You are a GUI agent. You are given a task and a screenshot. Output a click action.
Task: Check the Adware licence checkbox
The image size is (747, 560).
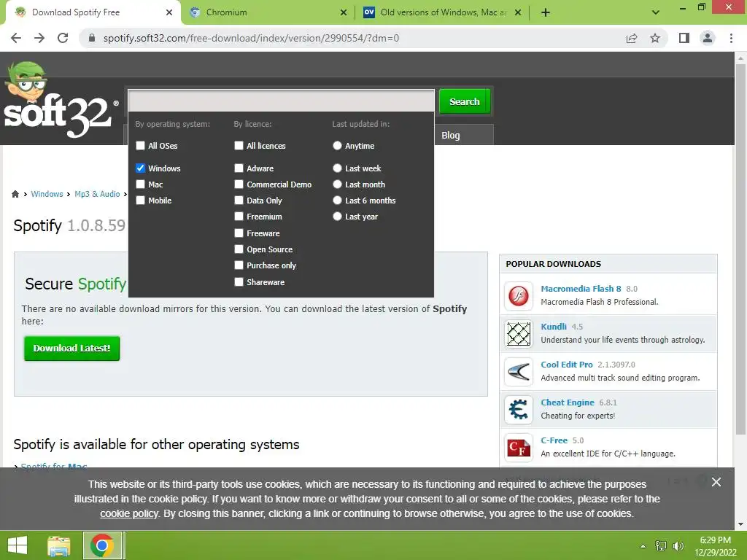coord(239,168)
